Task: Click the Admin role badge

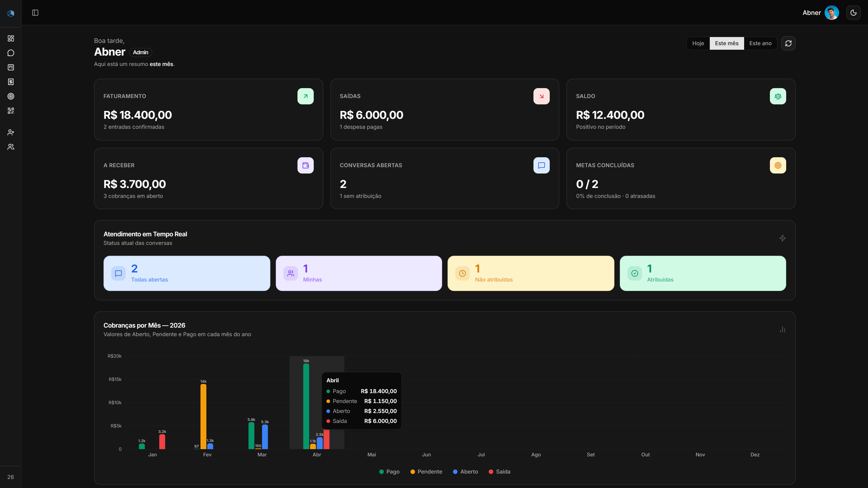Action: tap(141, 52)
